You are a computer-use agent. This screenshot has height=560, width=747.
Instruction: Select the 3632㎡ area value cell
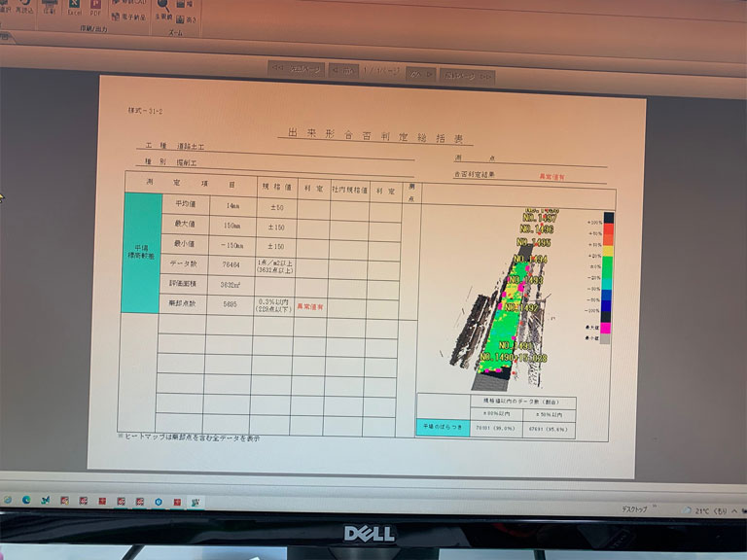231,285
